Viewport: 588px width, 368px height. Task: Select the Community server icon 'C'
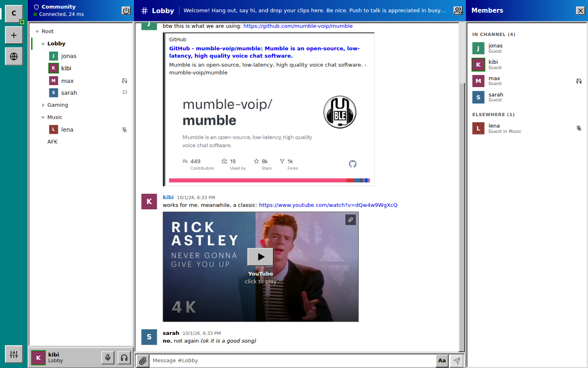[14, 13]
